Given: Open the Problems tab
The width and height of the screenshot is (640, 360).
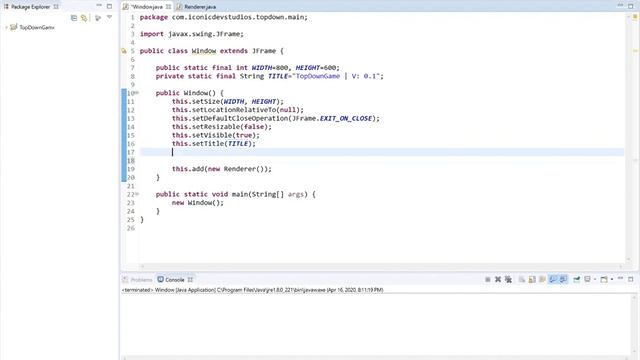Looking at the screenshot, I should [x=138, y=280].
